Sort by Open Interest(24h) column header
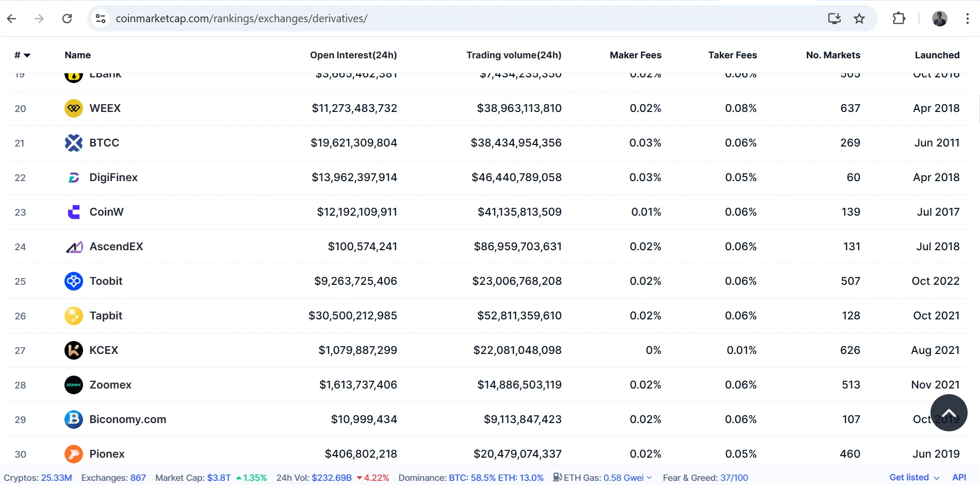Image resolution: width=980 pixels, height=485 pixels. point(353,55)
